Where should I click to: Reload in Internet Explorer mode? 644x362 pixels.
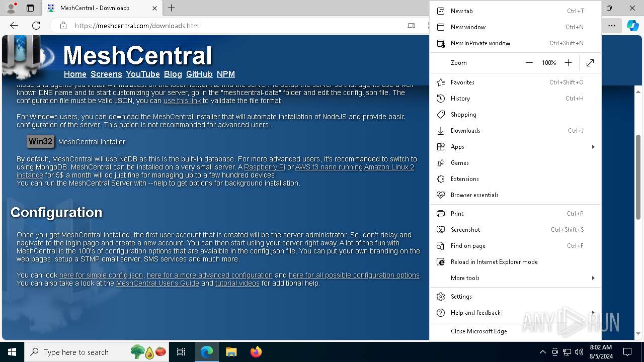[515, 261]
